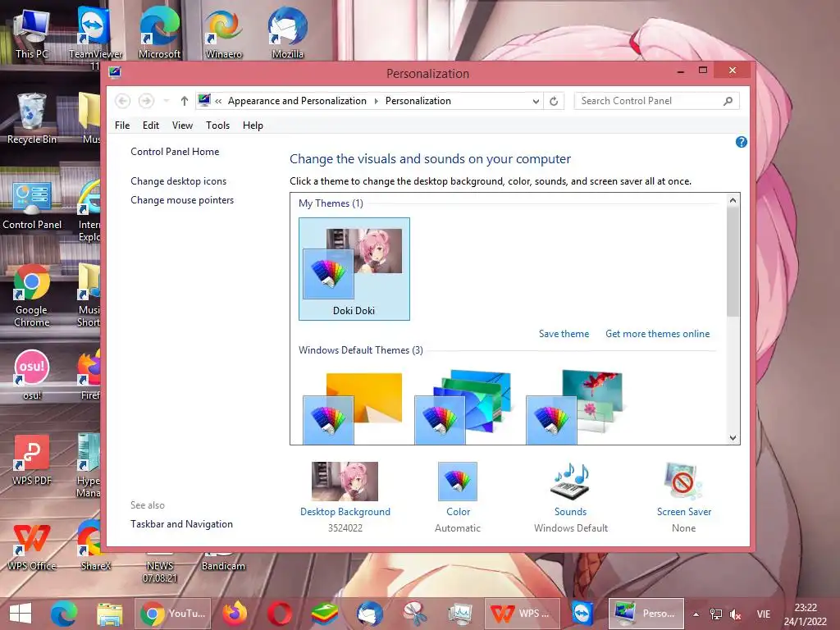This screenshot has height=630, width=840.
Task: Open Opera from the taskbar
Action: (x=280, y=613)
